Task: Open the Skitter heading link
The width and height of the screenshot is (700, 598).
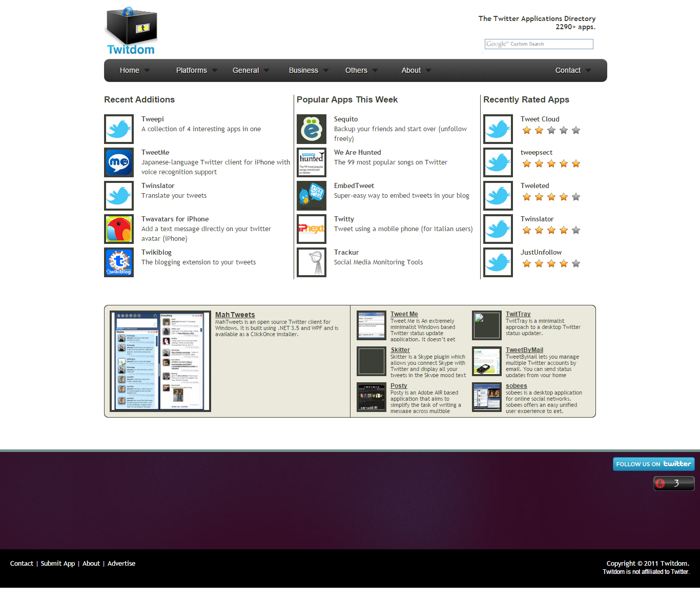Action: 400,350
